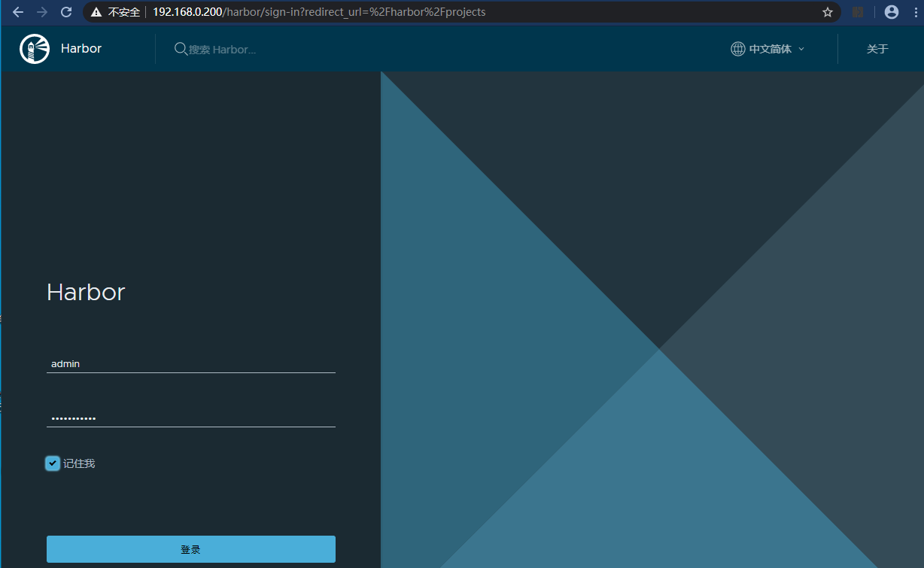Bookmark page with the star icon
Image resolution: width=924 pixels, height=568 pixels.
tap(828, 12)
